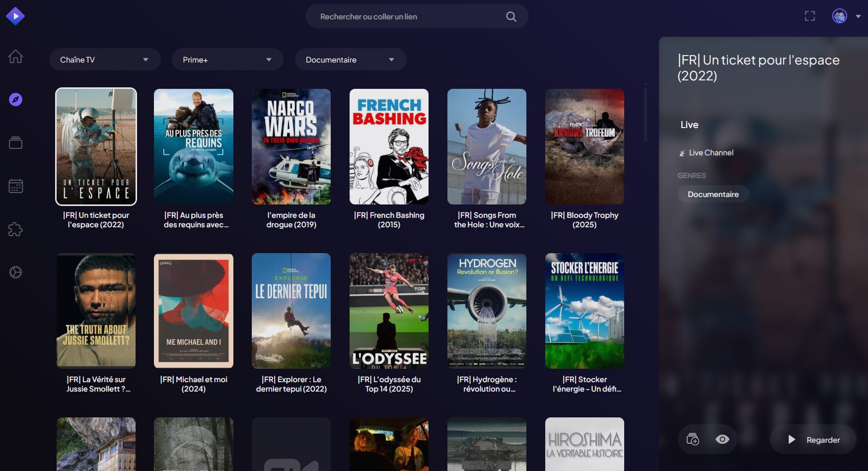This screenshot has height=471, width=868.
Task: Open Narco Wars poster
Action: pos(291,146)
